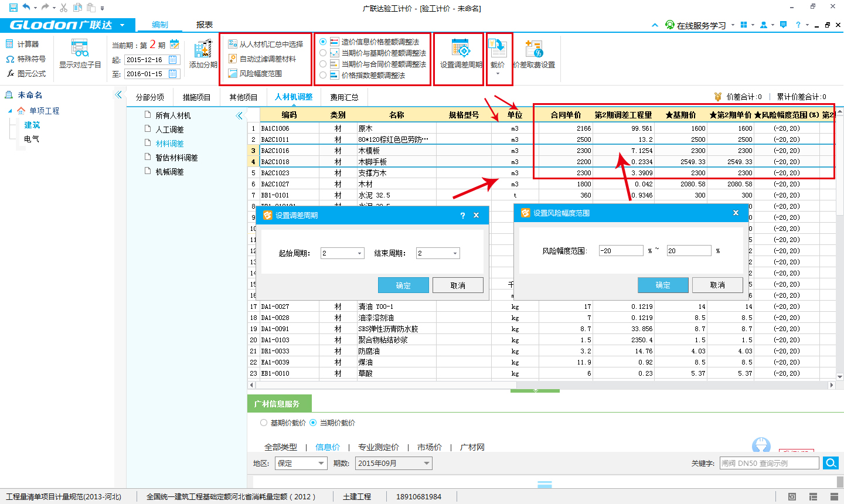Viewport: 844px width, 504px height.
Task: Click the Copy icon in quick toolbar
Action: 77,8
